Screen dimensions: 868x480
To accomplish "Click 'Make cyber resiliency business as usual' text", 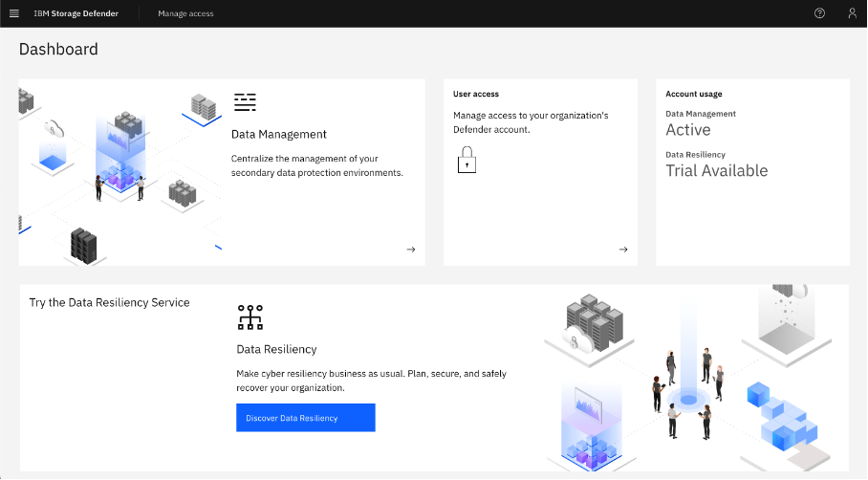I will click(372, 381).
